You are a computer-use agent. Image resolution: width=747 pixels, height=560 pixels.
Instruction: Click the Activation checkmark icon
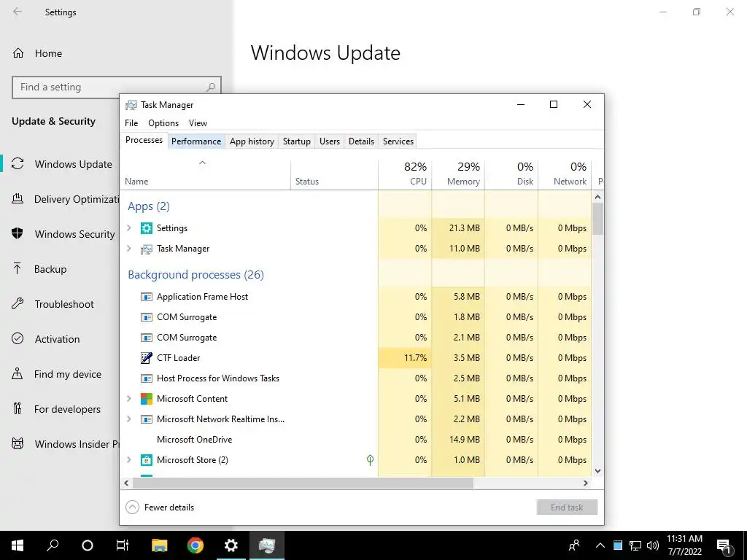(x=18, y=338)
